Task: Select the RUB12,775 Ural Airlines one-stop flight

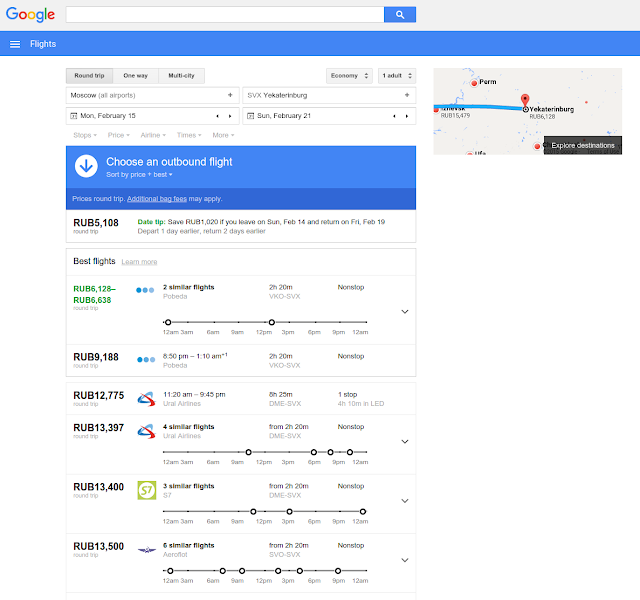Action: point(241,399)
